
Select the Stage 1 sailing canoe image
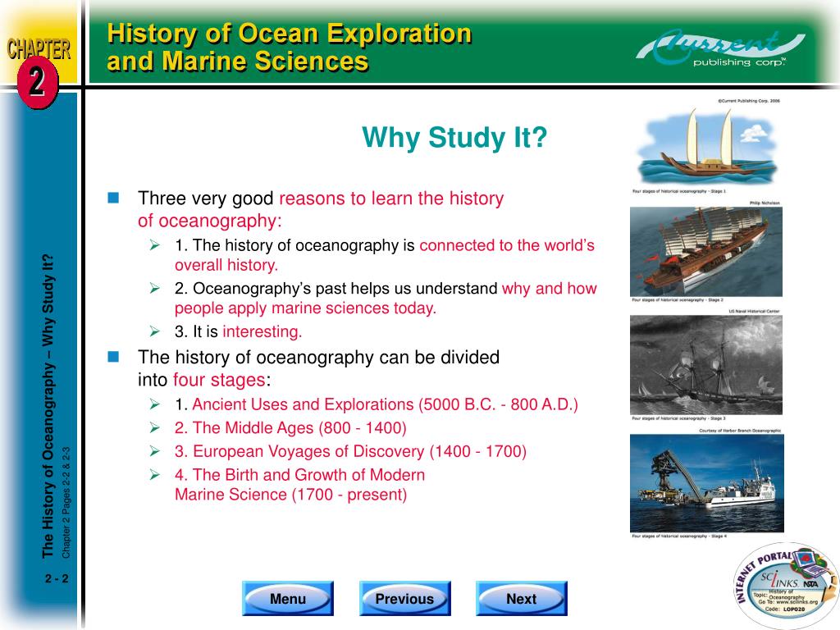click(x=706, y=146)
